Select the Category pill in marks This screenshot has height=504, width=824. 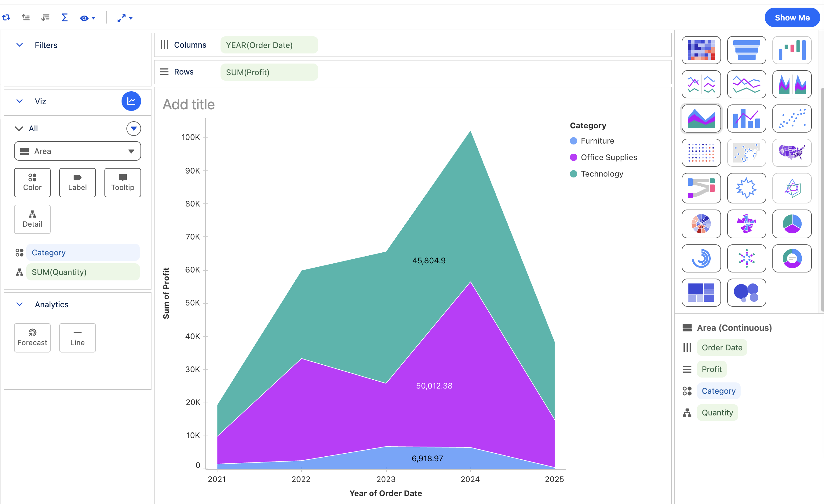[83, 253]
